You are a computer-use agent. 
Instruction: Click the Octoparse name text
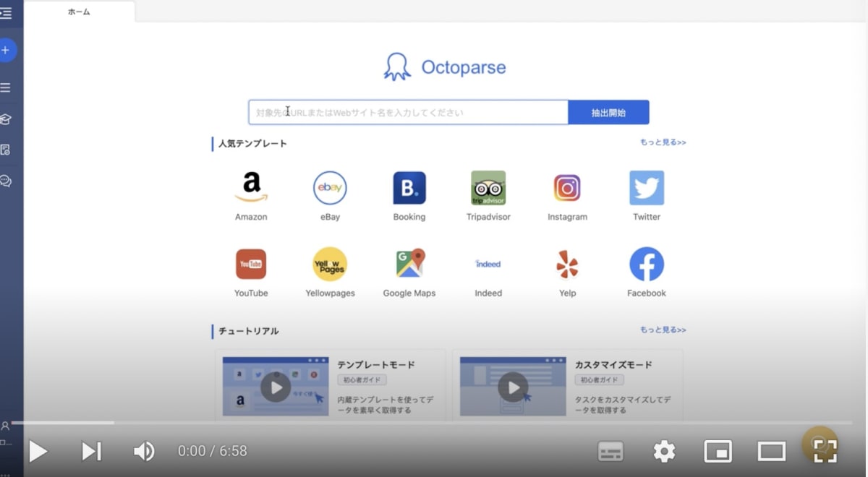464,68
